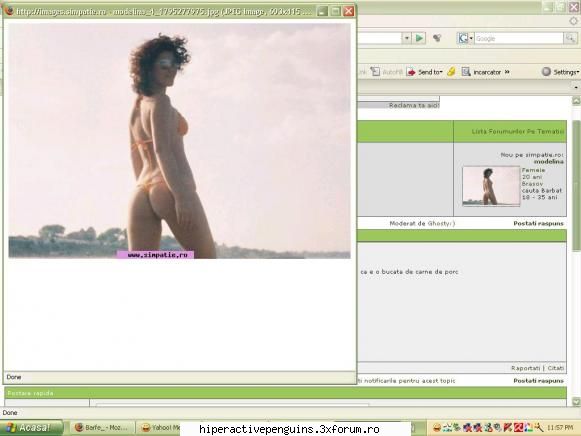
Task: Click the page vertical scrollbar down arrow
Action: click(x=576, y=402)
